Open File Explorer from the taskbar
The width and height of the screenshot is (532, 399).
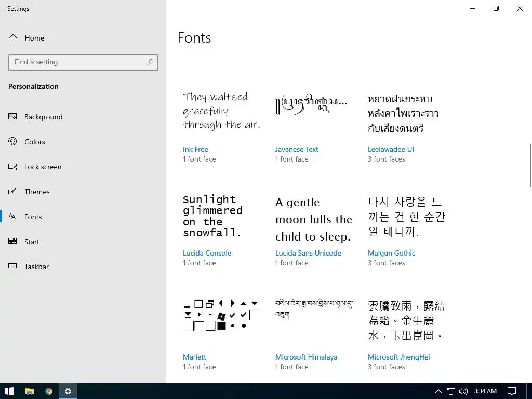coord(30,391)
